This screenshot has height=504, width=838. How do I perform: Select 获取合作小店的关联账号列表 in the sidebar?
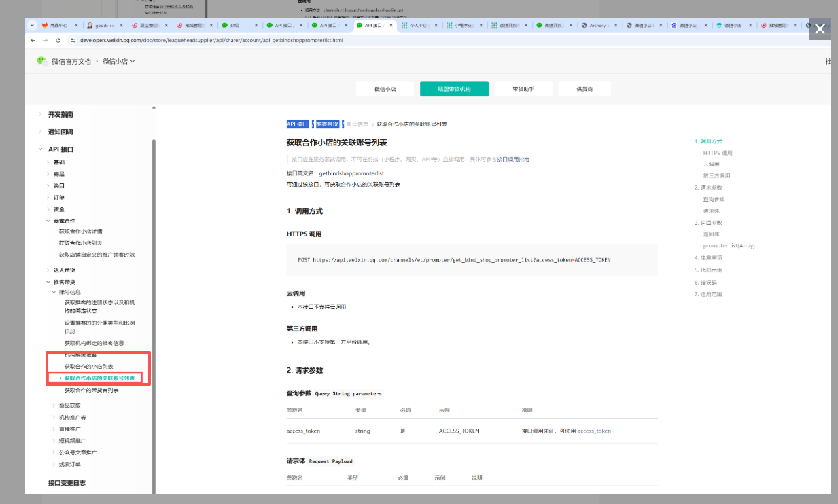pyautogui.click(x=99, y=378)
